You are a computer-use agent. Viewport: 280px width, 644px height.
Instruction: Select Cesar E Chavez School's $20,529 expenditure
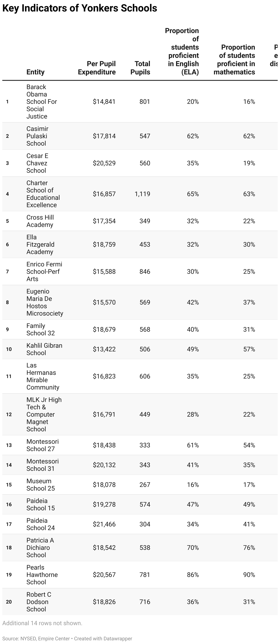104,163
